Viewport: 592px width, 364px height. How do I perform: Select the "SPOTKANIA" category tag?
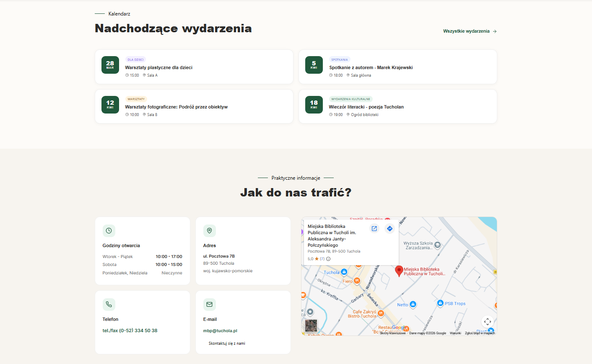coord(340,59)
